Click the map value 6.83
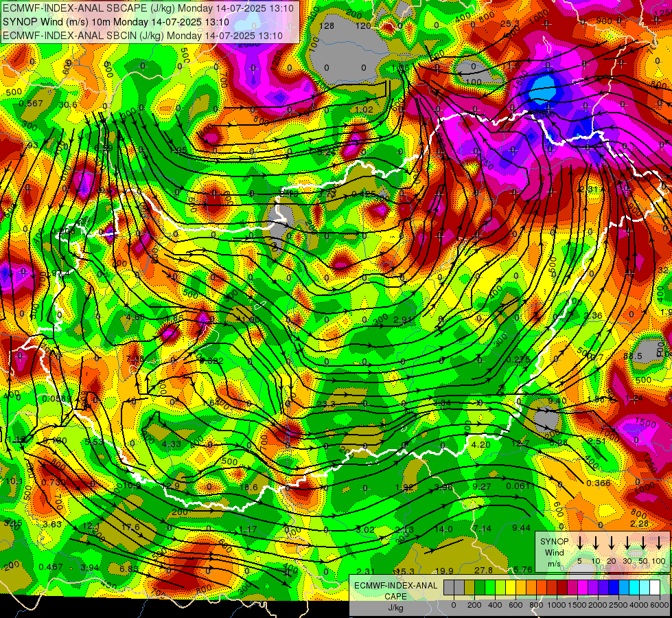 [x=129, y=569]
